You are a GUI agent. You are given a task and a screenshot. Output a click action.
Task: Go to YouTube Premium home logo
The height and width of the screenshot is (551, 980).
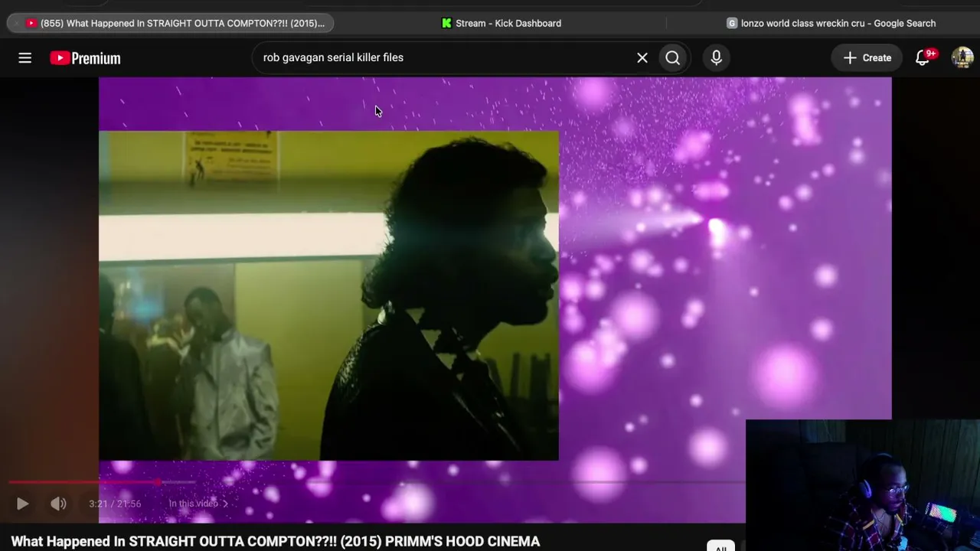click(x=85, y=58)
